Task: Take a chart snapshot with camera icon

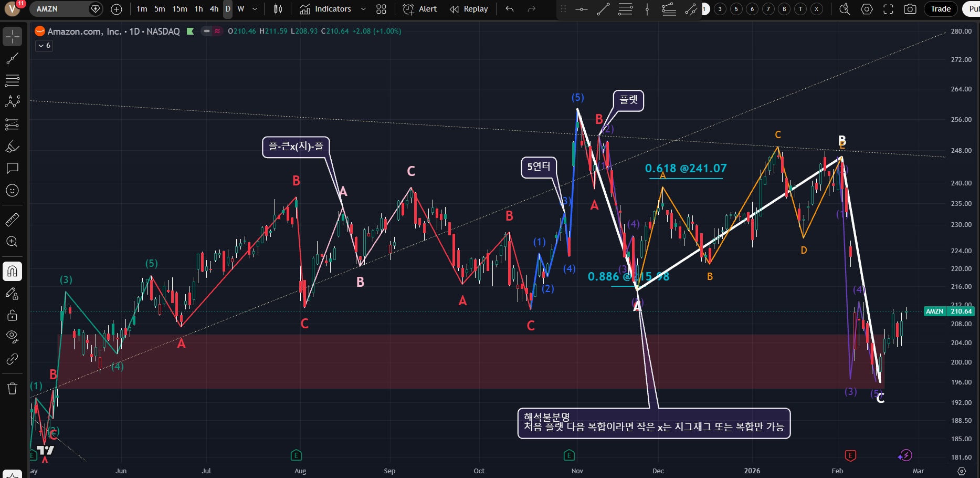Action: [910, 9]
